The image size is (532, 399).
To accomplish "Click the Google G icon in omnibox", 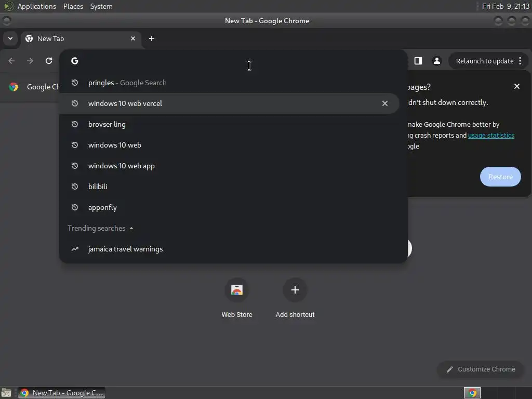I will 75,61.
